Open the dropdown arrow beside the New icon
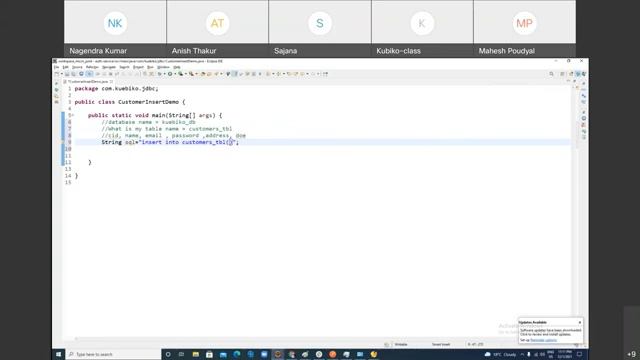Screen dimensions: 640x360 click(61, 74)
